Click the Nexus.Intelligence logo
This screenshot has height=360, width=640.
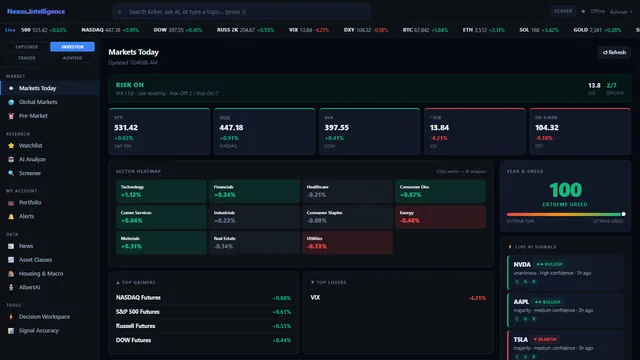tap(36, 11)
